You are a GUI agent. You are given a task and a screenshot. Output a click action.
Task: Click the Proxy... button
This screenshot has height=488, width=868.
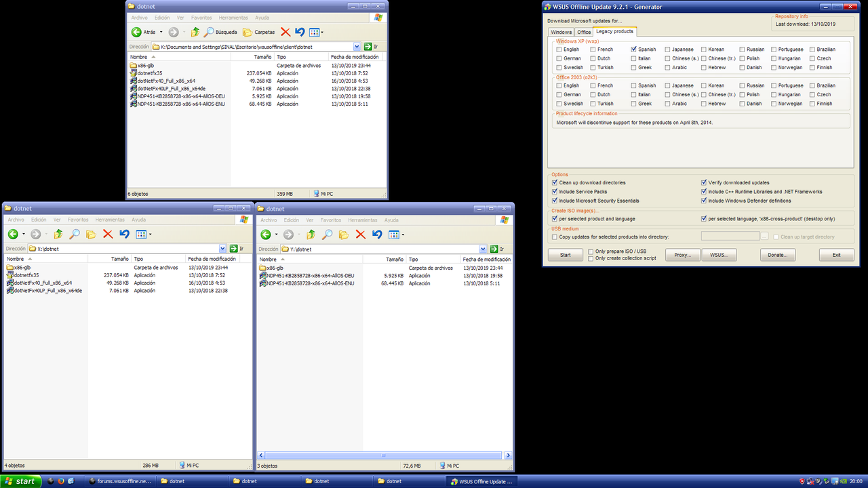[682, 255]
